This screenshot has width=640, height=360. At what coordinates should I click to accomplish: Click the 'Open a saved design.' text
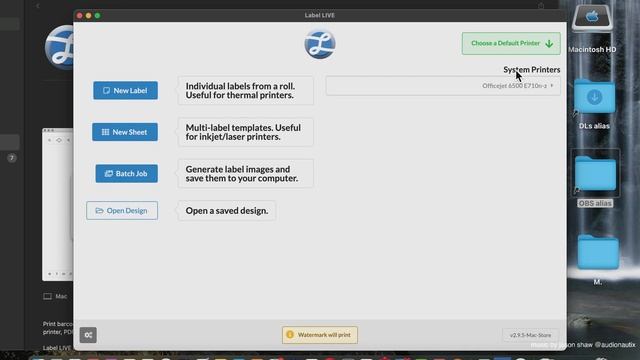coord(227,211)
